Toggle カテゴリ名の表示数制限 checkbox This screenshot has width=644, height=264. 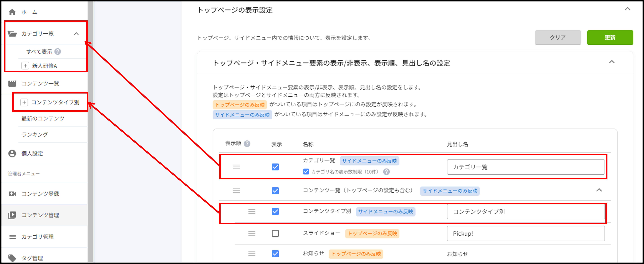coord(306,172)
